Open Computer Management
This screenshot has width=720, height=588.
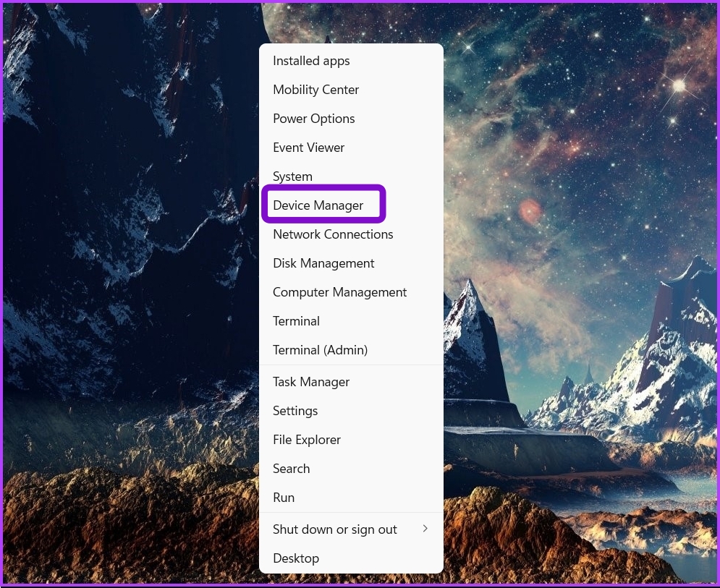coord(339,292)
